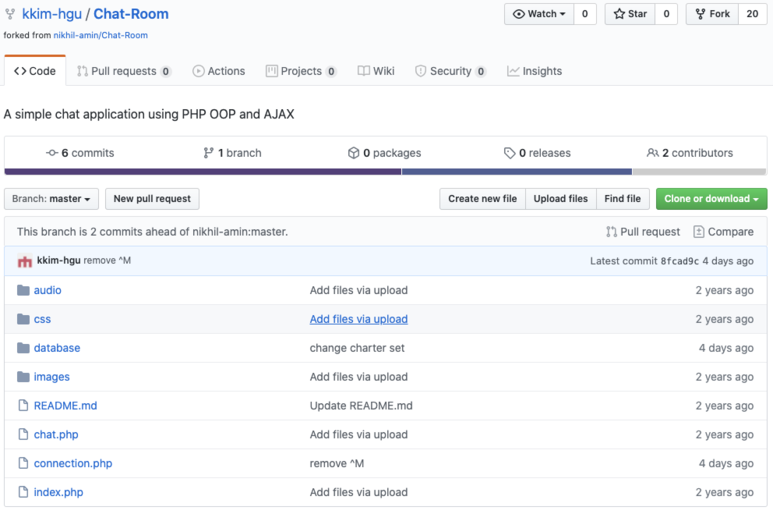Click the README.md file icon
The image size is (773, 514).
point(23,406)
